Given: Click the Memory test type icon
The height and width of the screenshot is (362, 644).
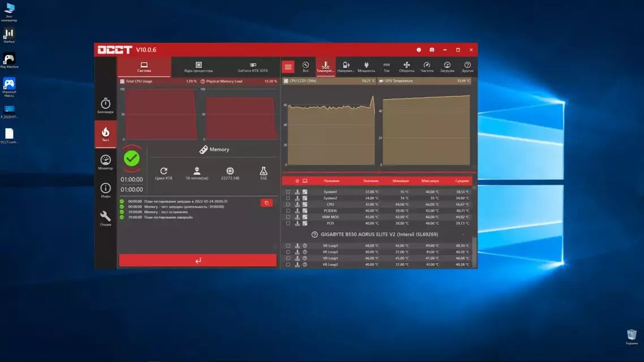Looking at the screenshot, I should 203,149.
